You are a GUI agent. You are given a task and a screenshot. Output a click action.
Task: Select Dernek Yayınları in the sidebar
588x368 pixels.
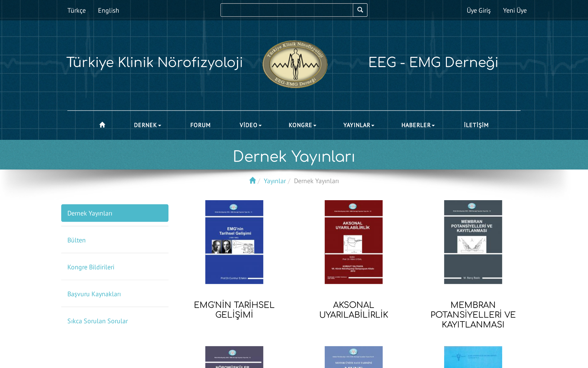(x=115, y=213)
